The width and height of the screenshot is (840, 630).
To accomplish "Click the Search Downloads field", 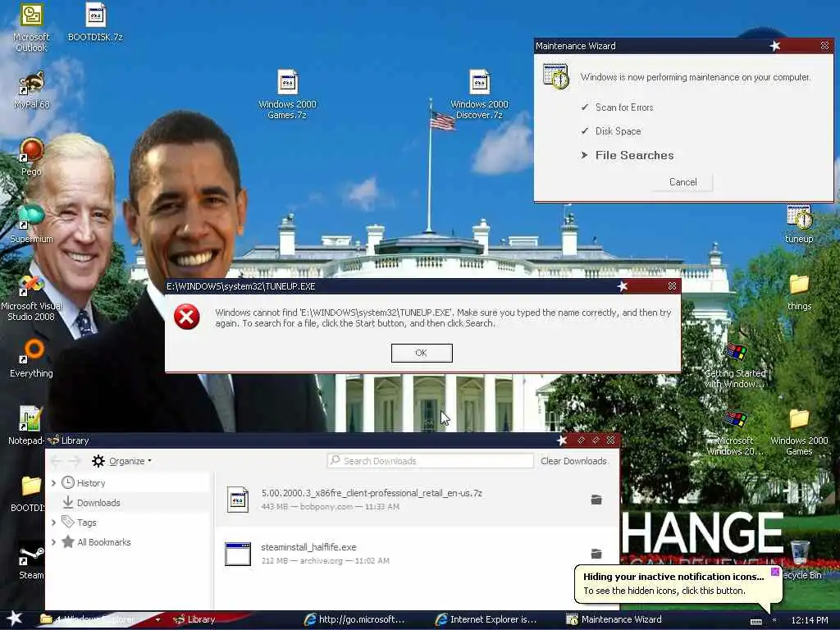I will pyautogui.click(x=430, y=461).
